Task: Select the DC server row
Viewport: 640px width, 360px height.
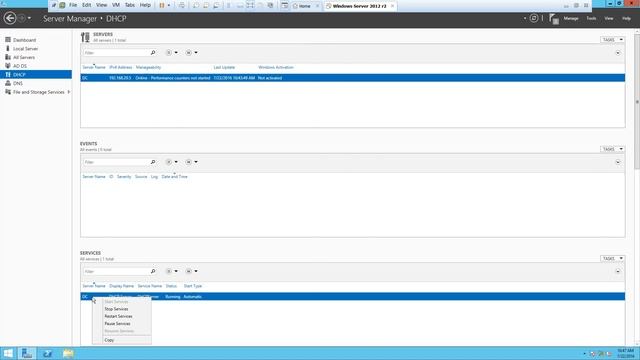Action: pyautogui.click(x=353, y=78)
